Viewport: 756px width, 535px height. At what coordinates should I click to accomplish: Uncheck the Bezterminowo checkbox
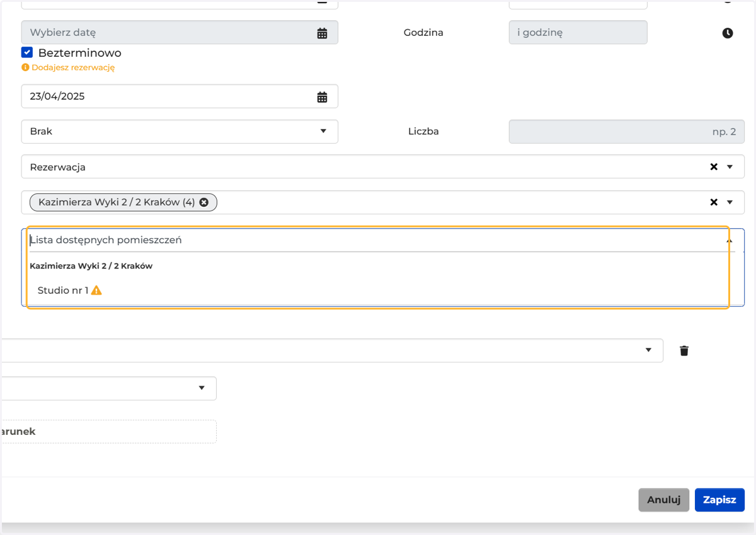27,52
